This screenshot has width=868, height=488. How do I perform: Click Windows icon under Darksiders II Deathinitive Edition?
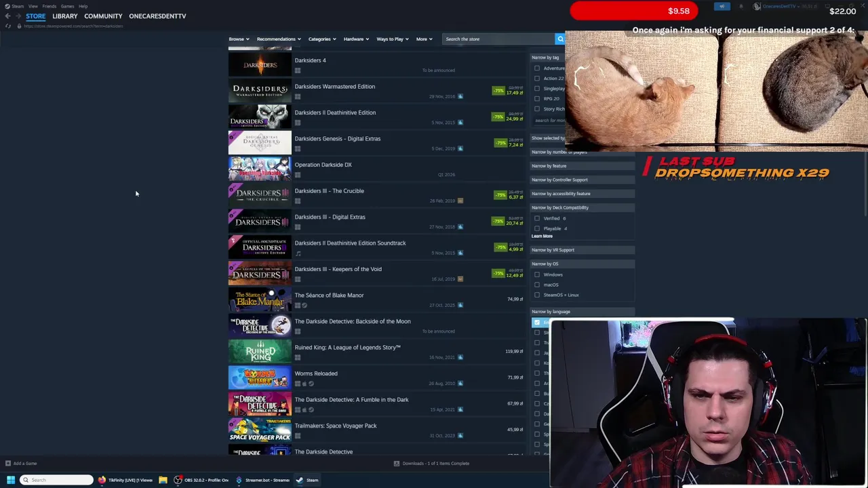(x=297, y=123)
